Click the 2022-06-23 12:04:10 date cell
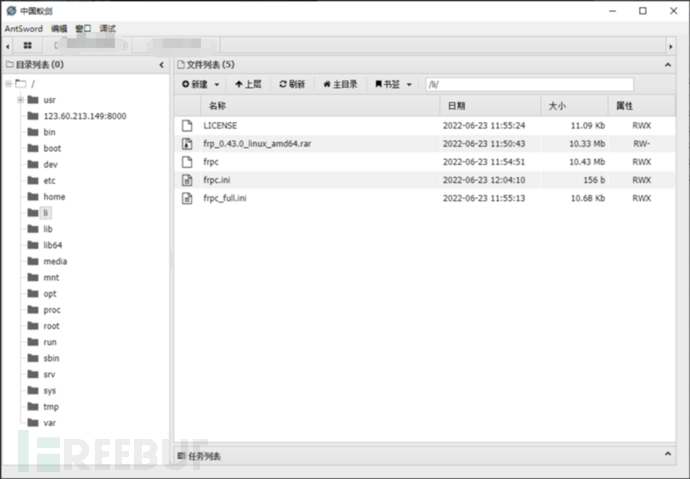690x479 pixels. [x=484, y=180]
